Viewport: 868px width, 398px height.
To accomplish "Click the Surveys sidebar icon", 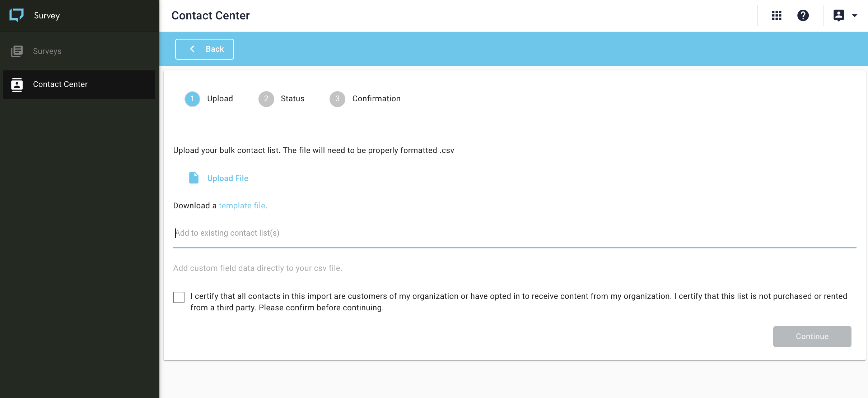I will pos(17,51).
